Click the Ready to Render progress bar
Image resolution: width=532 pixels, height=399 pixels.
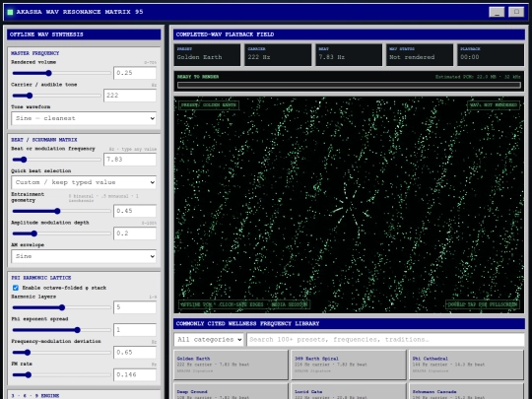click(x=349, y=85)
